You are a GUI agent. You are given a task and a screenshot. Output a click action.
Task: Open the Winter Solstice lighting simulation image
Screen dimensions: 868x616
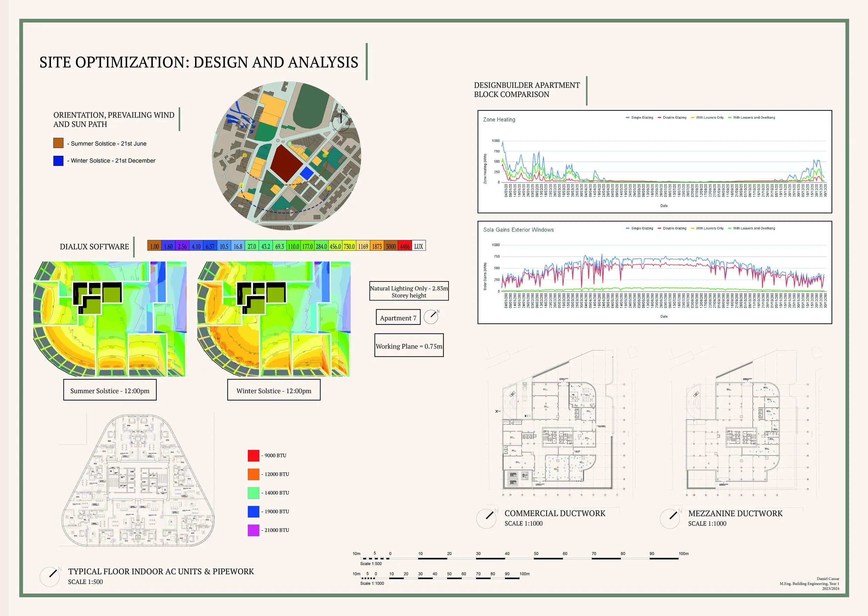pyautogui.click(x=274, y=319)
